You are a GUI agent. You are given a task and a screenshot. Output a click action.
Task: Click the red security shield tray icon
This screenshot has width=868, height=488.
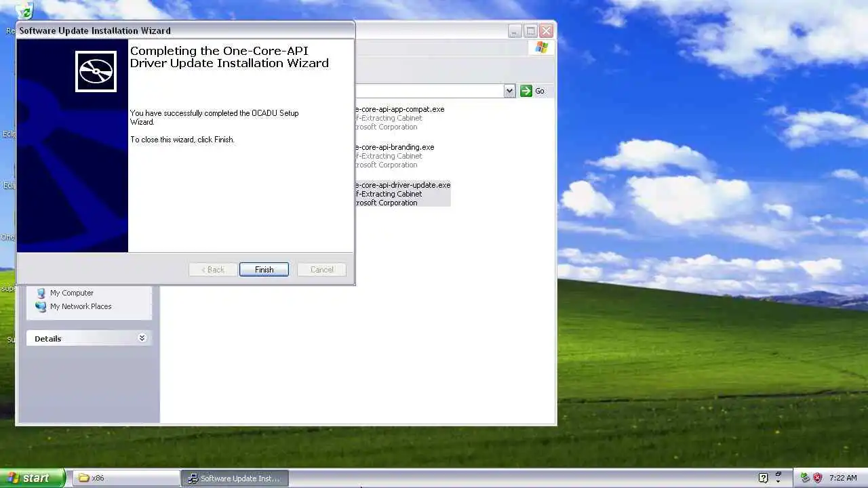pyautogui.click(x=817, y=478)
